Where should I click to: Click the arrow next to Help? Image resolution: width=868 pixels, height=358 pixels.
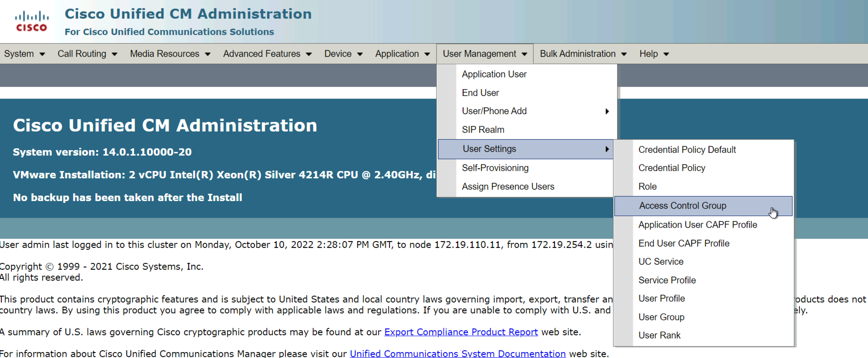pos(666,54)
